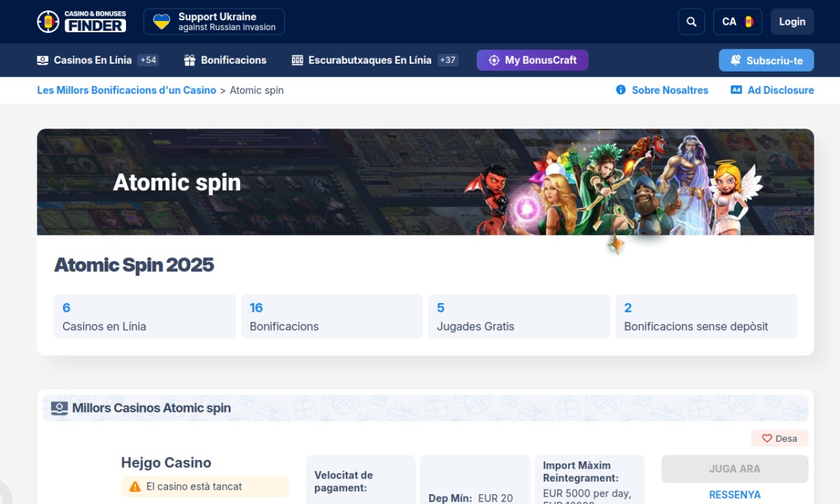This screenshot has width=840, height=504.
Task: Click Velocitat de pagament label
Action: point(343,482)
